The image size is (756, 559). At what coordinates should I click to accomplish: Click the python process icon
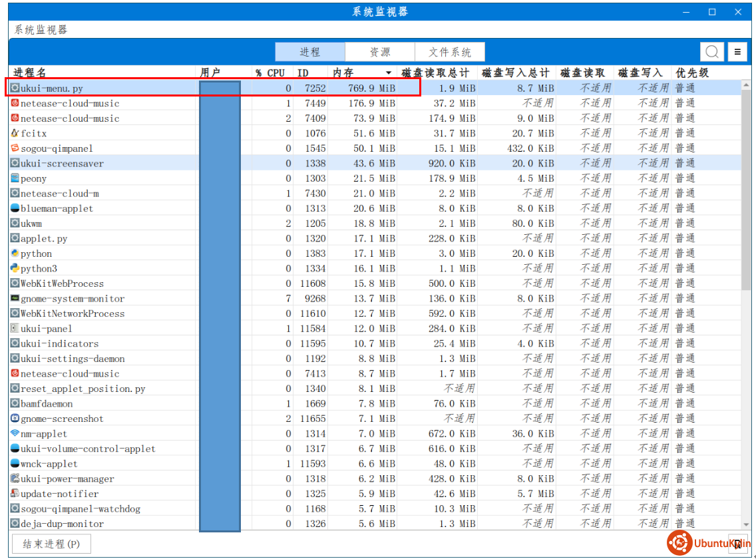(x=15, y=253)
